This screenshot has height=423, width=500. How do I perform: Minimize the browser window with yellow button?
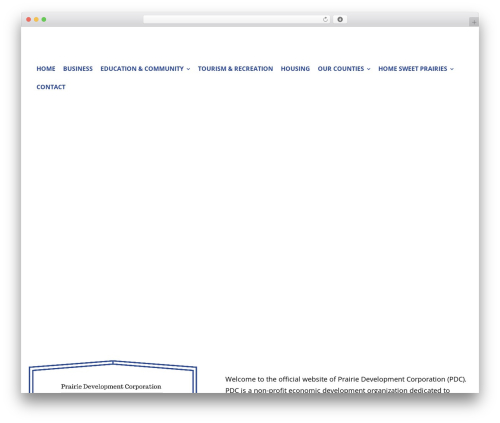36,19
